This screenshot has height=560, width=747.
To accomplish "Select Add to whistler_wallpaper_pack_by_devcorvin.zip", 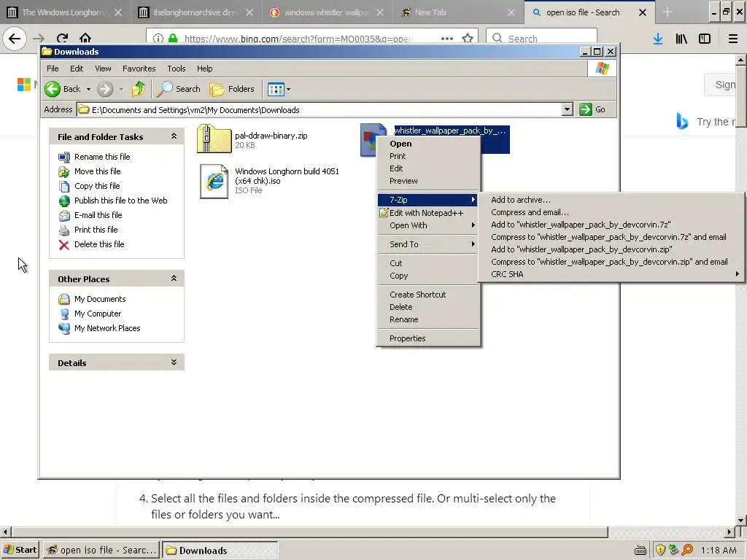I will point(611,249).
